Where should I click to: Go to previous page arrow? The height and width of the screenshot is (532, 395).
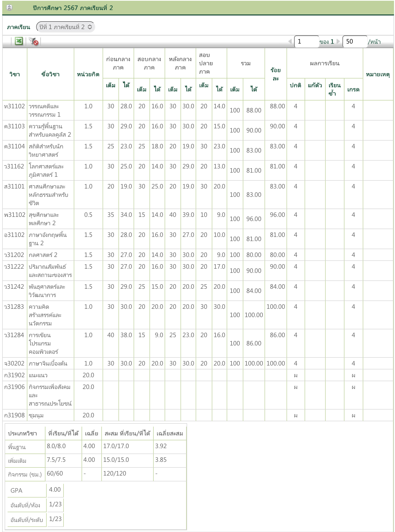point(290,41)
